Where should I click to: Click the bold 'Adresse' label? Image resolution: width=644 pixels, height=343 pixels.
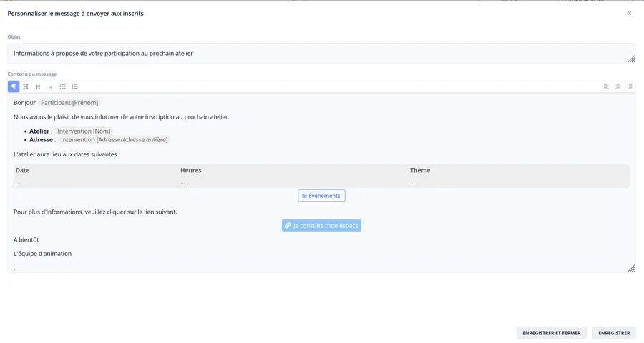point(41,140)
